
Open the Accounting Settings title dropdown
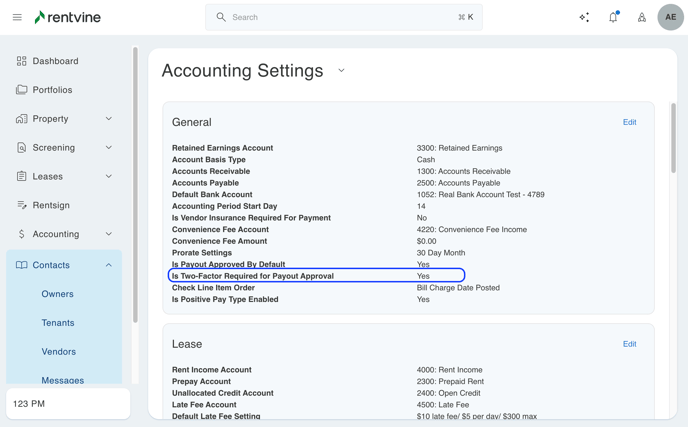pos(341,71)
